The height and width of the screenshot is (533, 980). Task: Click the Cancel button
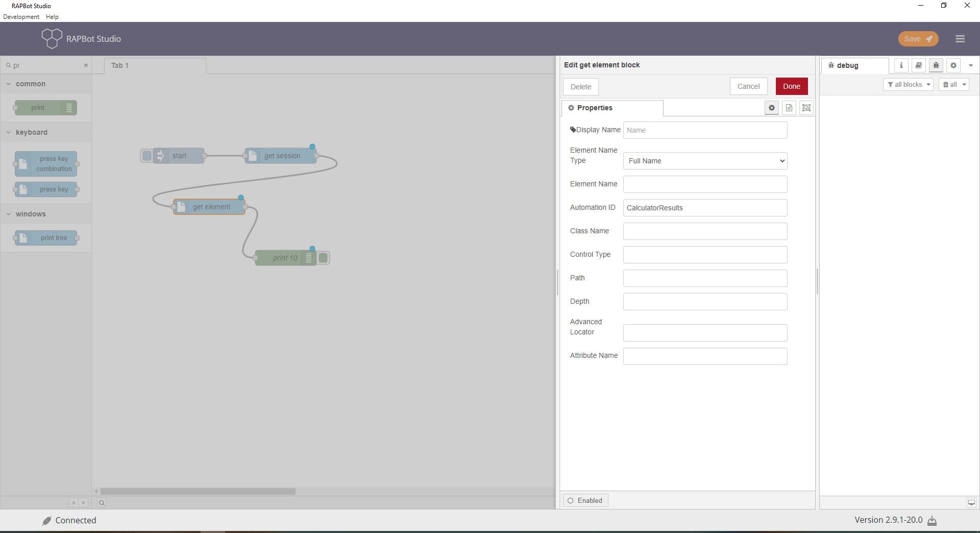pyautogui.click(x=748, y=86)
